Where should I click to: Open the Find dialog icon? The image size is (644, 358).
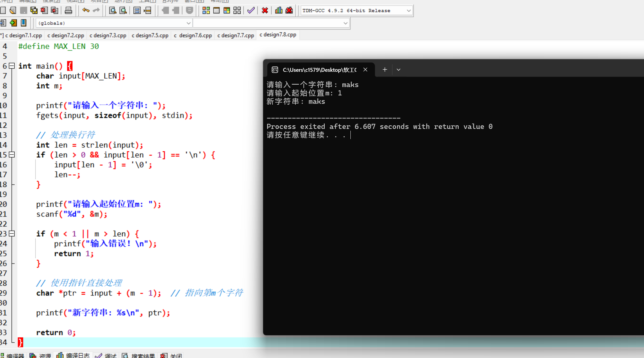(x=112, y=10)
